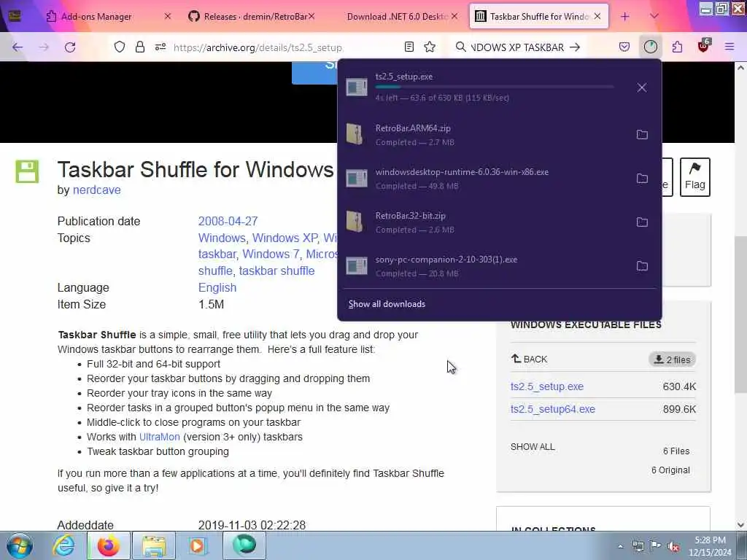747x560 pixels.
Task: Open the list all tabs dropdown
Action: coord(654,16)
